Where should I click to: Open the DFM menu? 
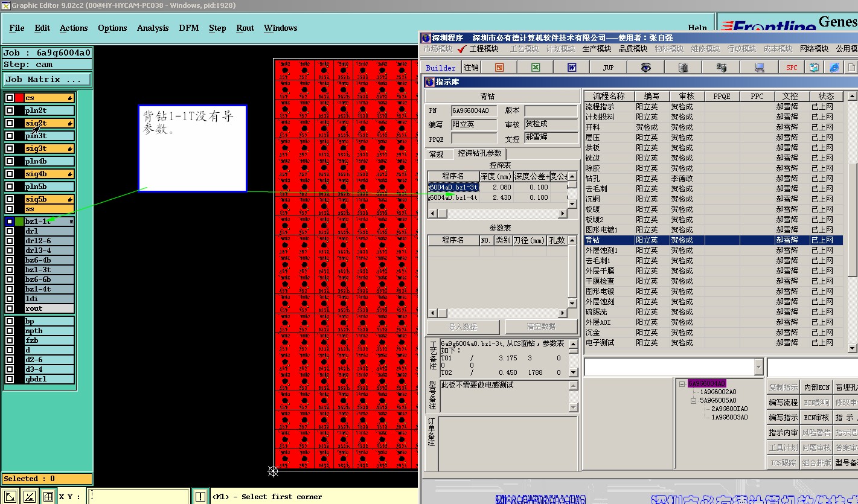189,28
